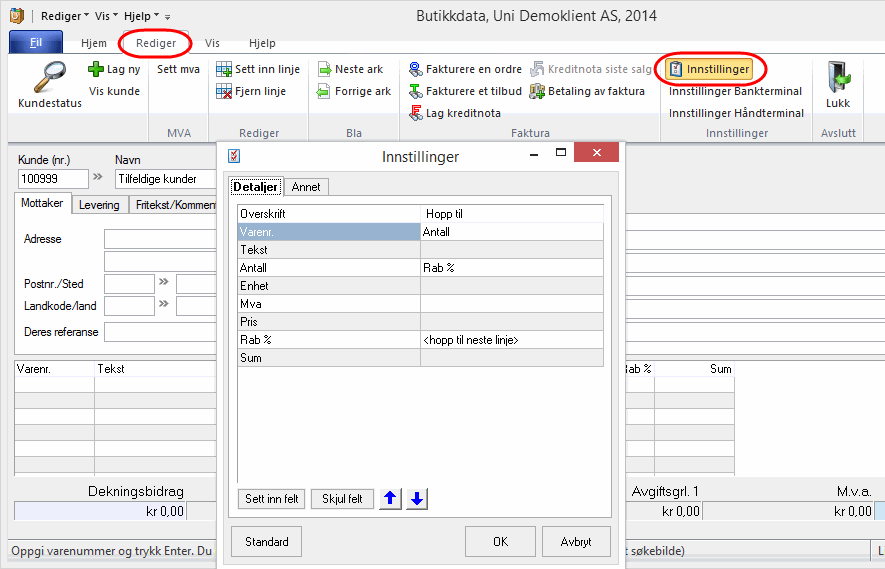Reset settings with the Standard button
The image size is (885, 569).
pyautogui.click(x=267, y=542)
